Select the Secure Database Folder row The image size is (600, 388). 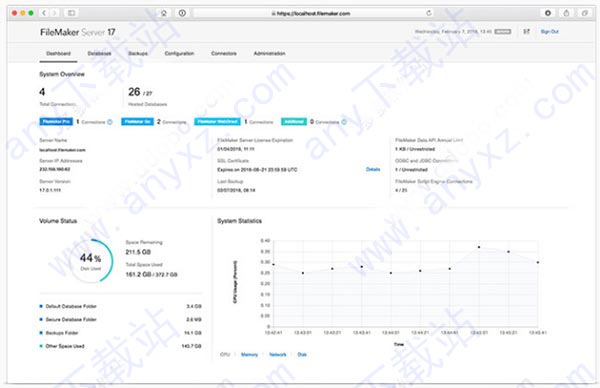click(x=121, y=320)
